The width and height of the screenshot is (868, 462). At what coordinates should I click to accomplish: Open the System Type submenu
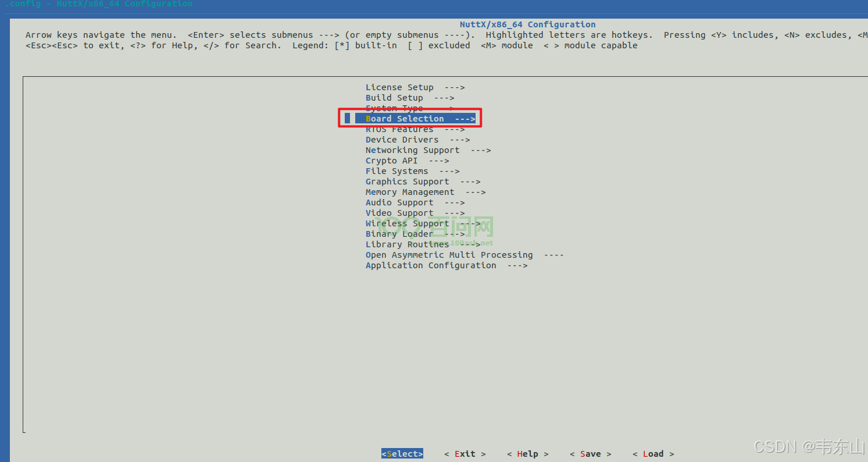[x=410, y=108]
